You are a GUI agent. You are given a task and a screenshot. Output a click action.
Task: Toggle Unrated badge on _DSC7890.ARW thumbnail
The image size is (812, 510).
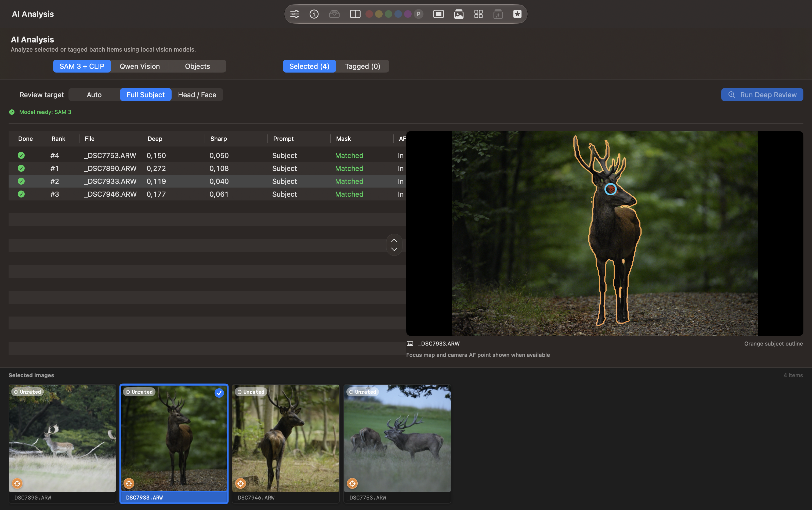pos(27,392)
